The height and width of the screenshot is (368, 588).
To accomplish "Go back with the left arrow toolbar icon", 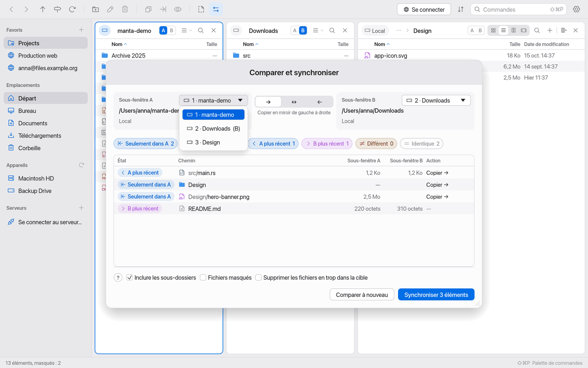I will pos(11,9).
